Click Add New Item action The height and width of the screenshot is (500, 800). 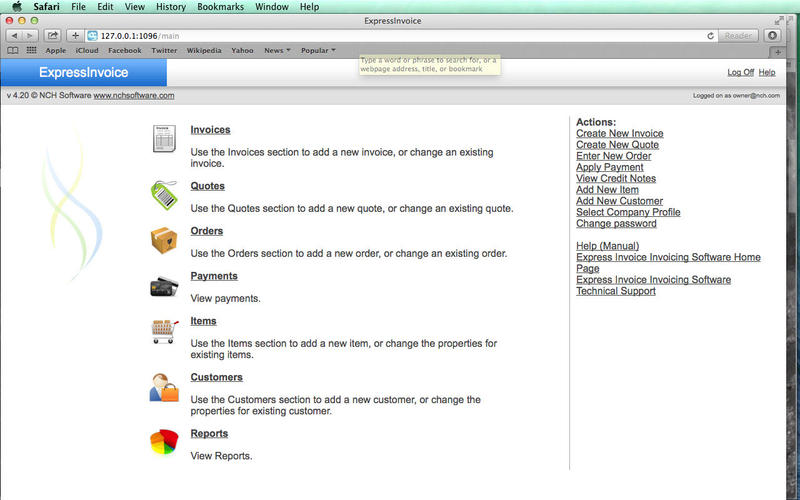point(607,189)
